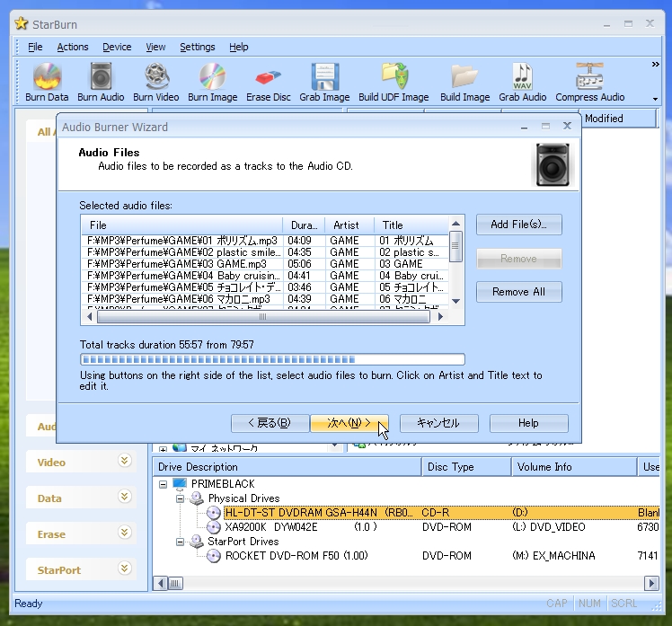Click the Build UDF Image icon

click(393, 76)
